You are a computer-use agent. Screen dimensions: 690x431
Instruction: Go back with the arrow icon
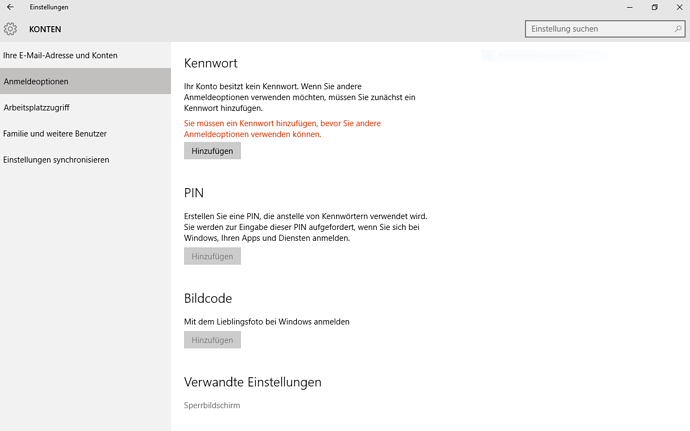(x=10, y=7)
